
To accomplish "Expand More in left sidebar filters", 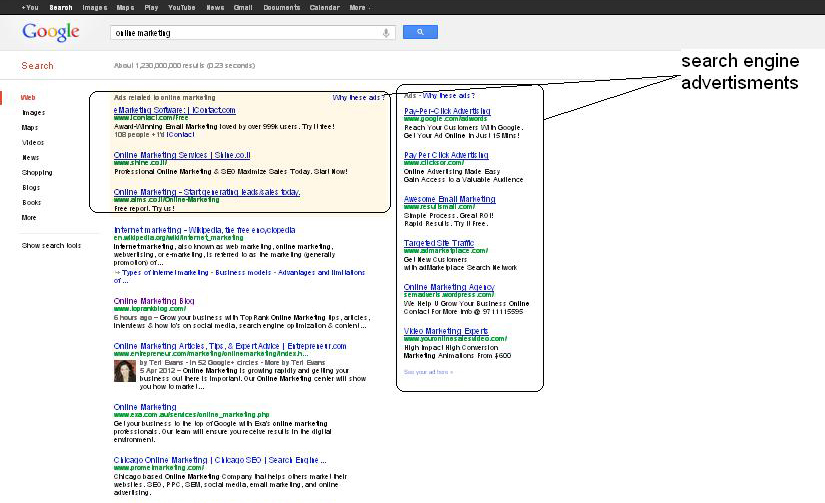I will (x=29, y=217).
